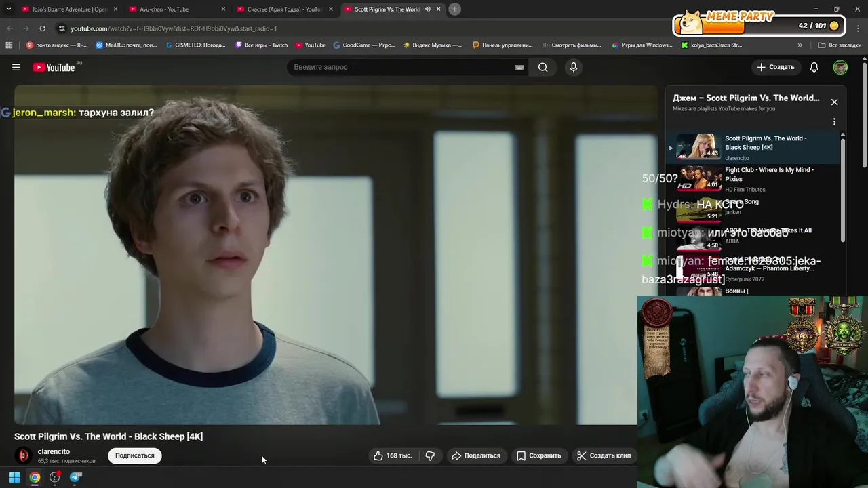The height and width of the screenshot is (488, 868).
Task: Open the YouTube bookmark
Action: (311, 45)
